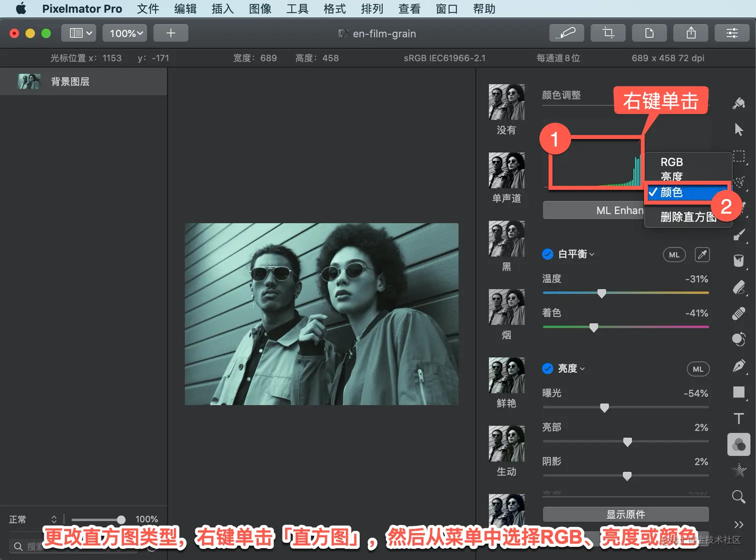Open the 编辑 menu

pyautogui.click(x=185, y=9)
